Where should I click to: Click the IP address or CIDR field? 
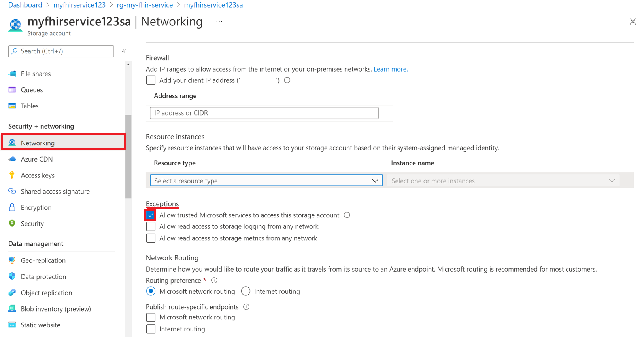click(264, 113)
